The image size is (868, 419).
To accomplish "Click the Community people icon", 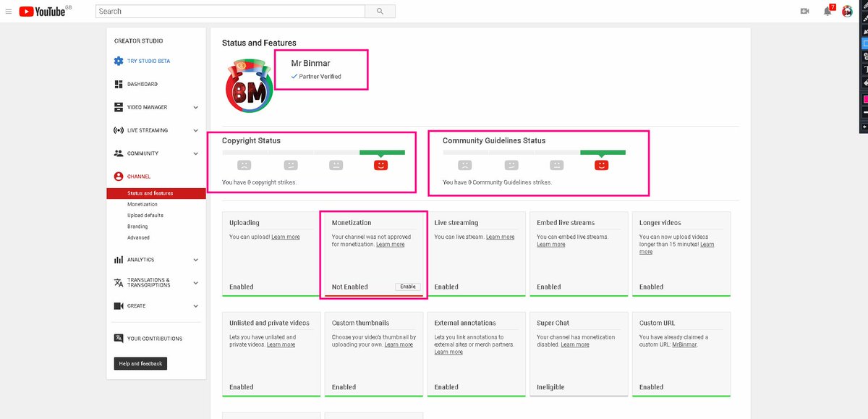I will 119,153.
